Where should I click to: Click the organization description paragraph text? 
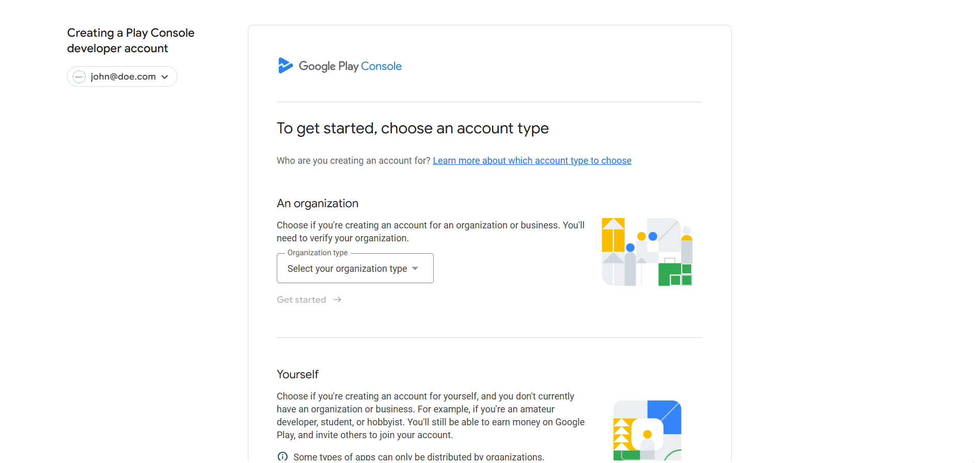431,231
